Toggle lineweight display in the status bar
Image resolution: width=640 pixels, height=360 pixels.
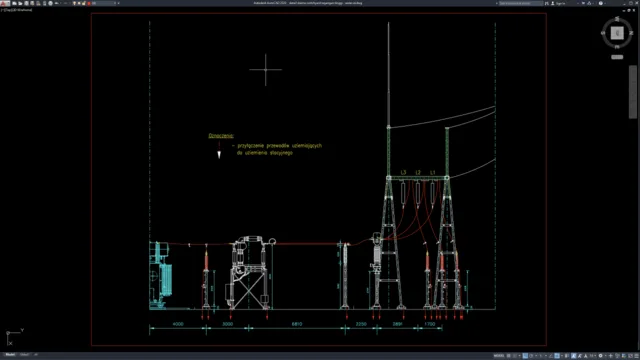tap(567, 356)
